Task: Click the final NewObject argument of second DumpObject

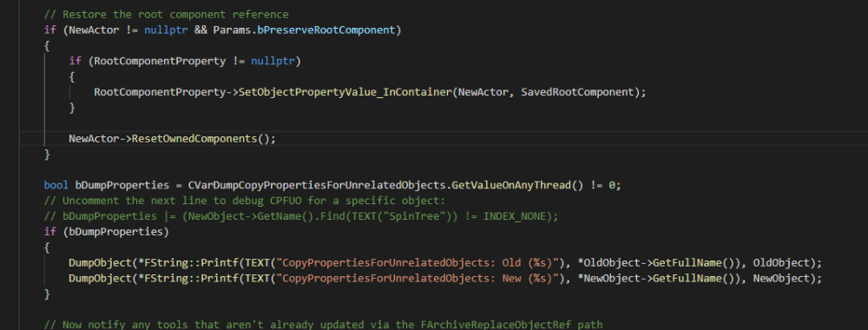Action: point(781,278)
